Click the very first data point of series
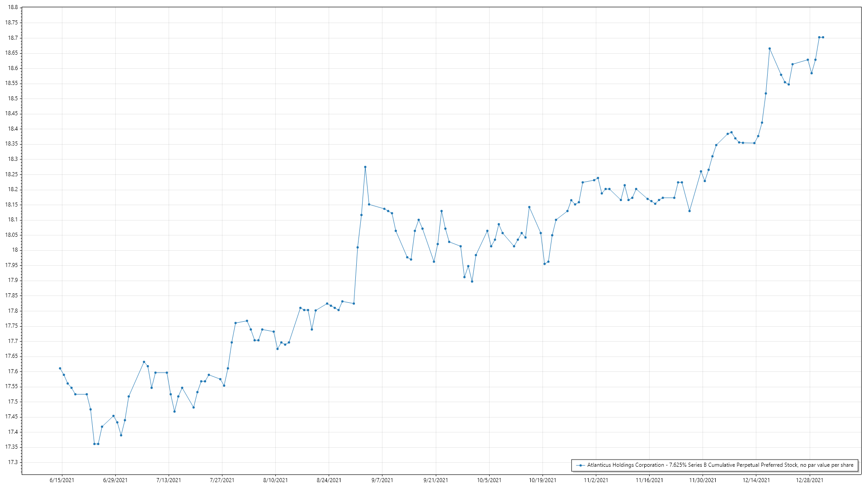Viewport: 868px width, 488px height. pyautogui.click(x=60, y=368)
